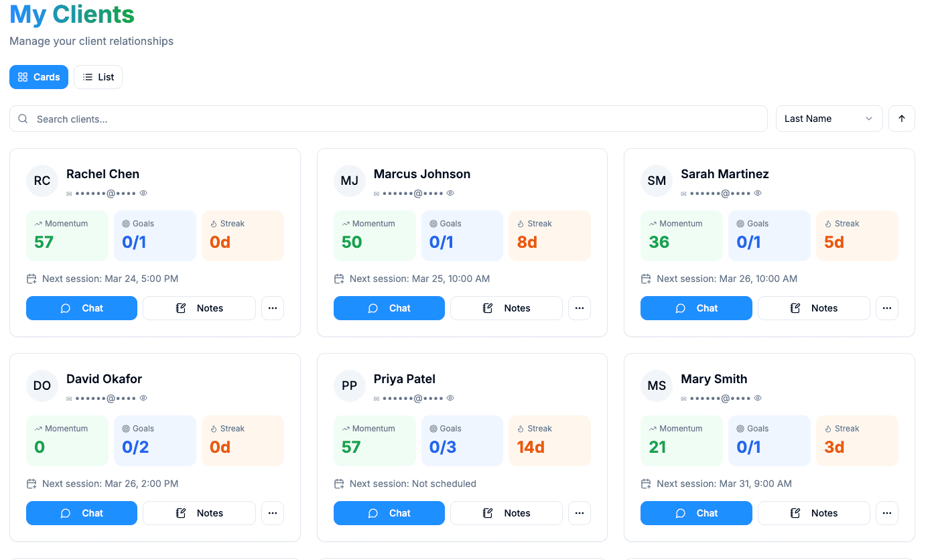Image resolution: width=938 pixels, height=560 pixels.
Task: Click the DO avatar for David Okafor
Action: [42, 386]
